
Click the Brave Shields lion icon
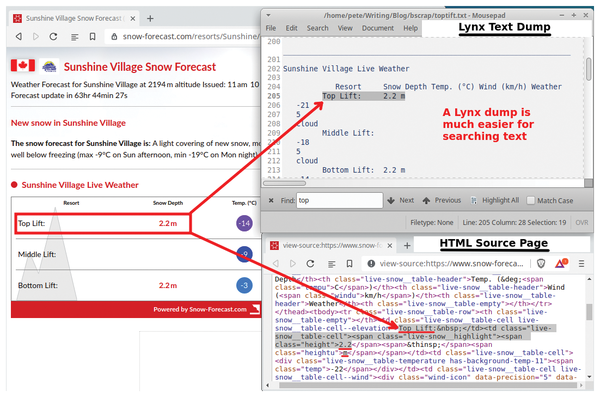pyautogui.click(x=541, y=263)
